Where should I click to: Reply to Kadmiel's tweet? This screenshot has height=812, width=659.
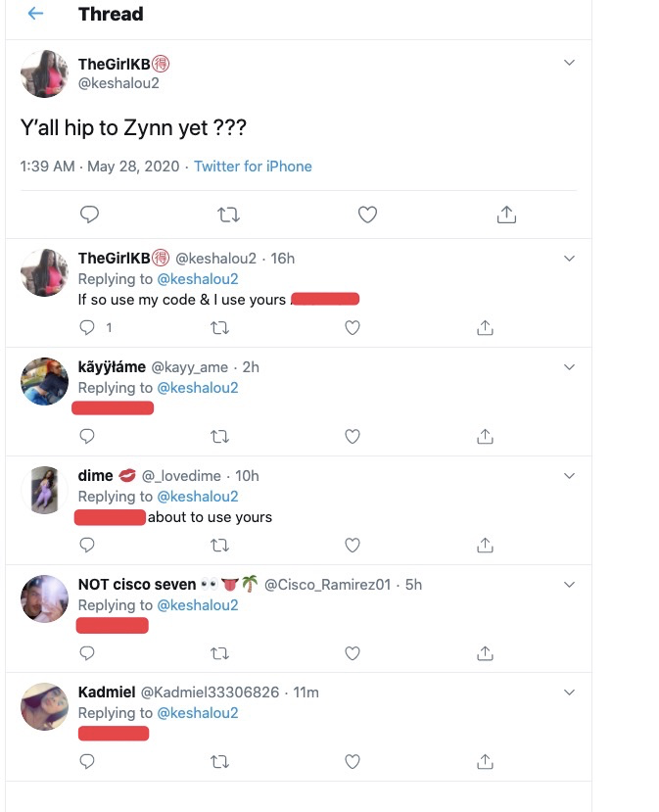click(x=86, y=761)
